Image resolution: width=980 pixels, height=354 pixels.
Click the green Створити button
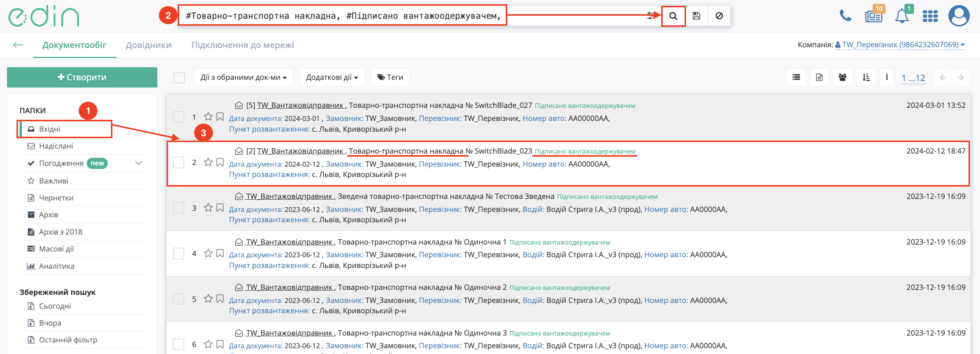(x=82, y=77)
